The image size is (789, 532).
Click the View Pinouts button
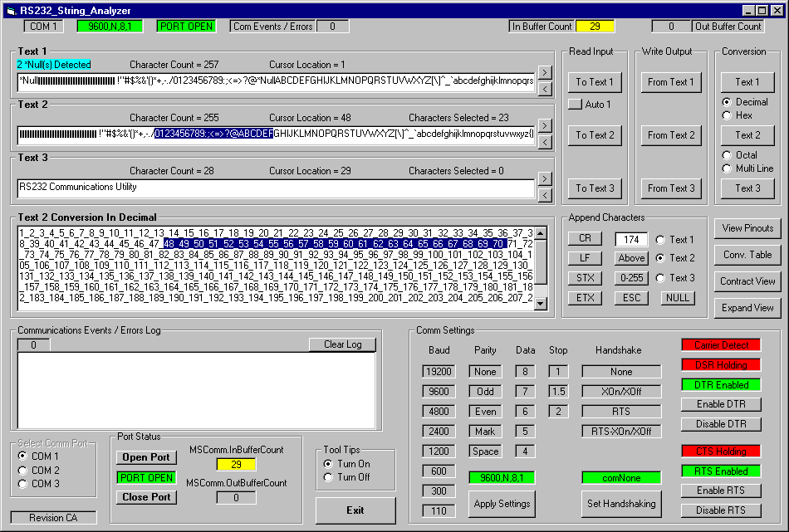pyautogui.click(x=747, y=228)
